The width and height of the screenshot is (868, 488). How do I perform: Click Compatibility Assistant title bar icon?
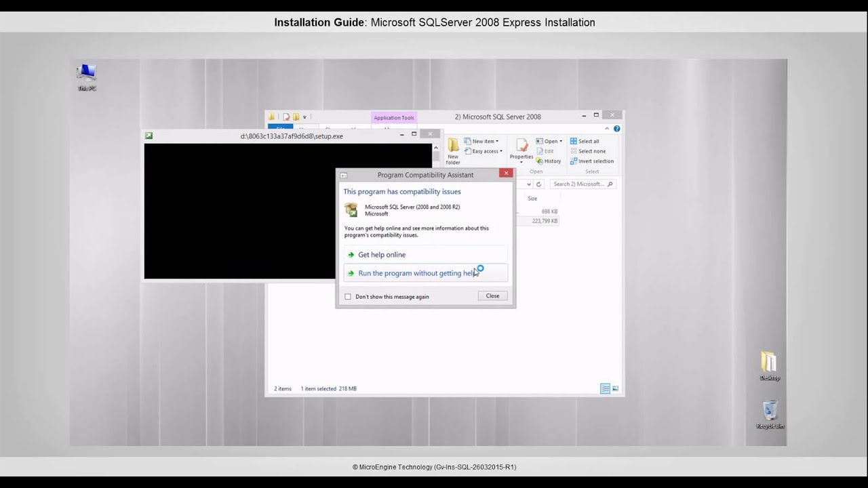(x=343, y=175)
